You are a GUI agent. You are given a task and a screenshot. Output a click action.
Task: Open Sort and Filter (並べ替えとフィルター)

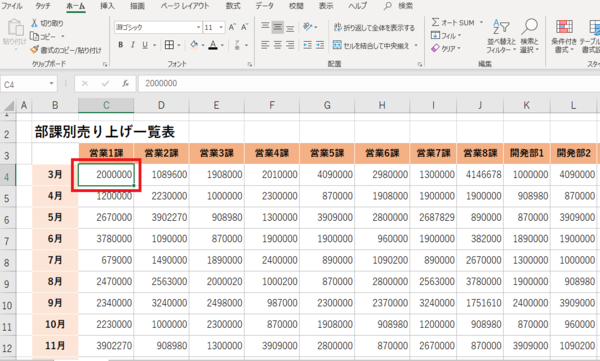tap(501, 36)
